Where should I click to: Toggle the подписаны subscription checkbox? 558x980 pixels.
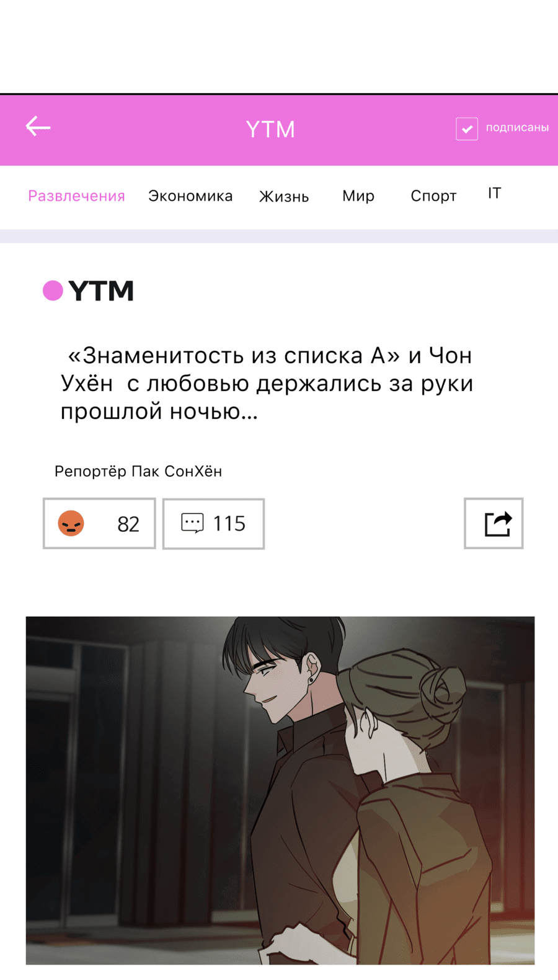(x=467, y=128)
